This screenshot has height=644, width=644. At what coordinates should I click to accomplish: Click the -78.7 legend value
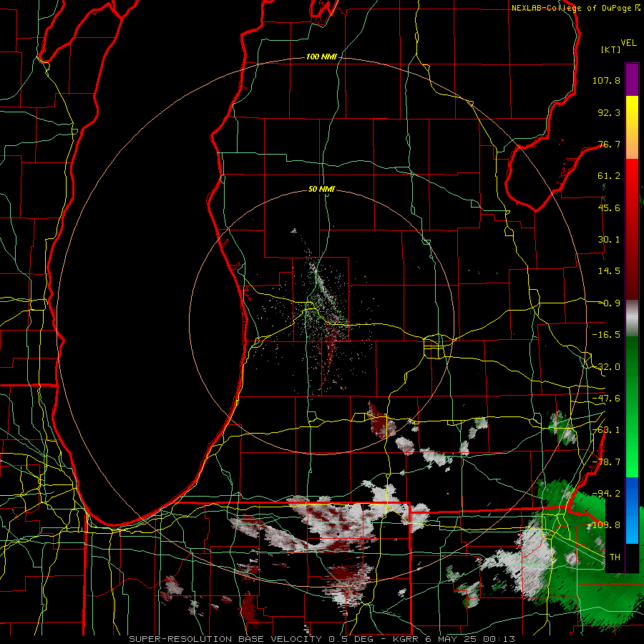pos(606,462)
